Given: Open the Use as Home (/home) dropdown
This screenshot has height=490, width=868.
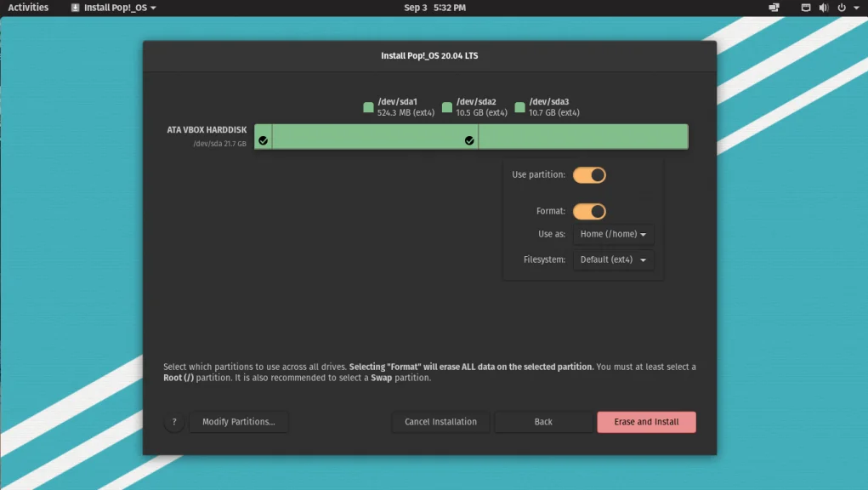Looking at the screenshot, I should point(613,234).
